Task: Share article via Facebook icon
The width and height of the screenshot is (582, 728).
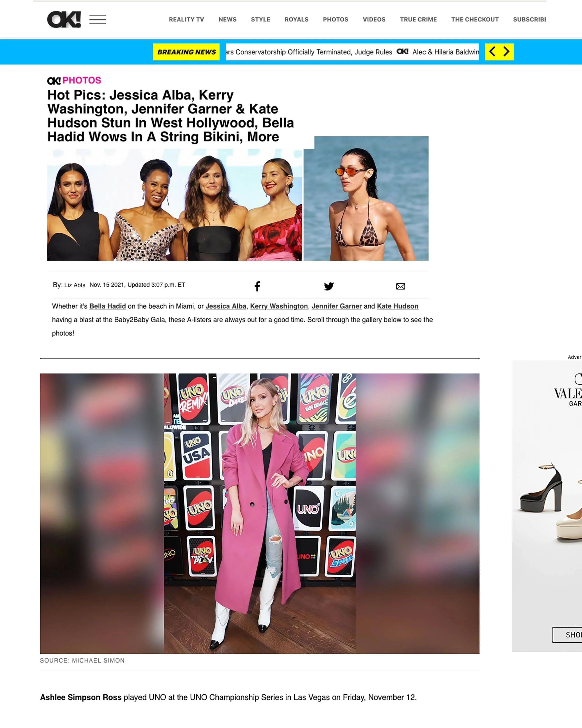Action: point(257,286)
